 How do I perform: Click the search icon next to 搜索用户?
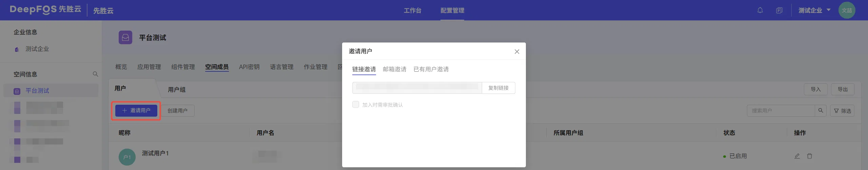click(x=821, y=111)
